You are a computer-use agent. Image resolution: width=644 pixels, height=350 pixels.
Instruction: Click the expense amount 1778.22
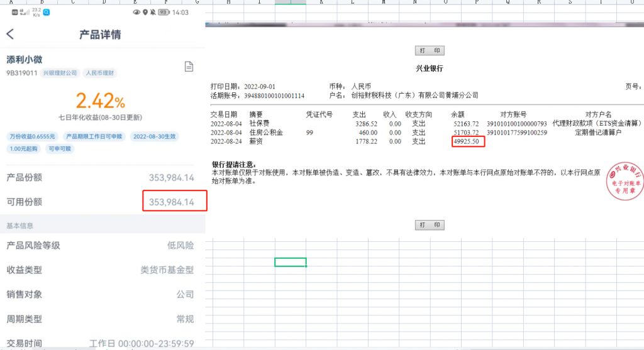366,141
